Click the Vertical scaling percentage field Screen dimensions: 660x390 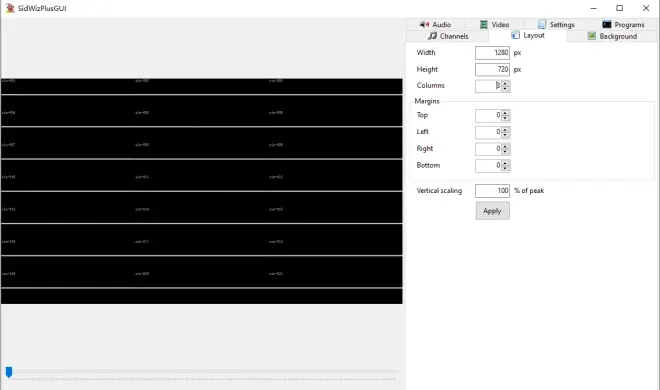[x=492, y=191]
